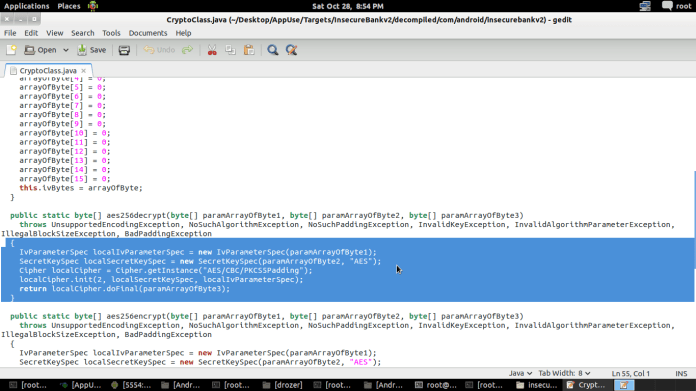Expand the Open recent files dropdown arrow

click(66, 50)
